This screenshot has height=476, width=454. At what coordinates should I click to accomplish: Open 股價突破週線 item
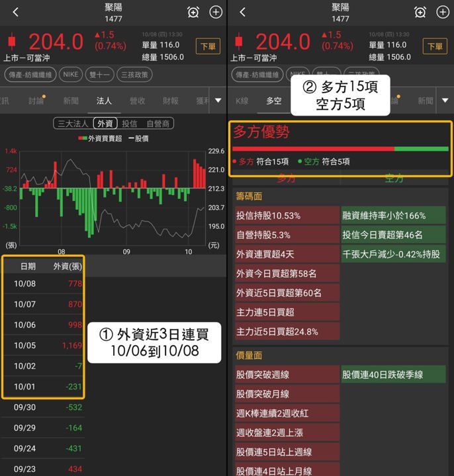pyautogui.click(x=287, y=375)
